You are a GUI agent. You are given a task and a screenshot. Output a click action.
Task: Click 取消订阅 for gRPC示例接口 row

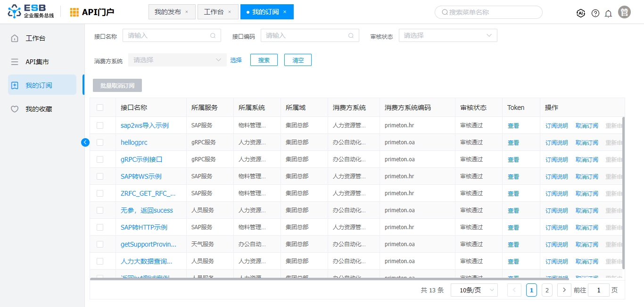[586, 159]
